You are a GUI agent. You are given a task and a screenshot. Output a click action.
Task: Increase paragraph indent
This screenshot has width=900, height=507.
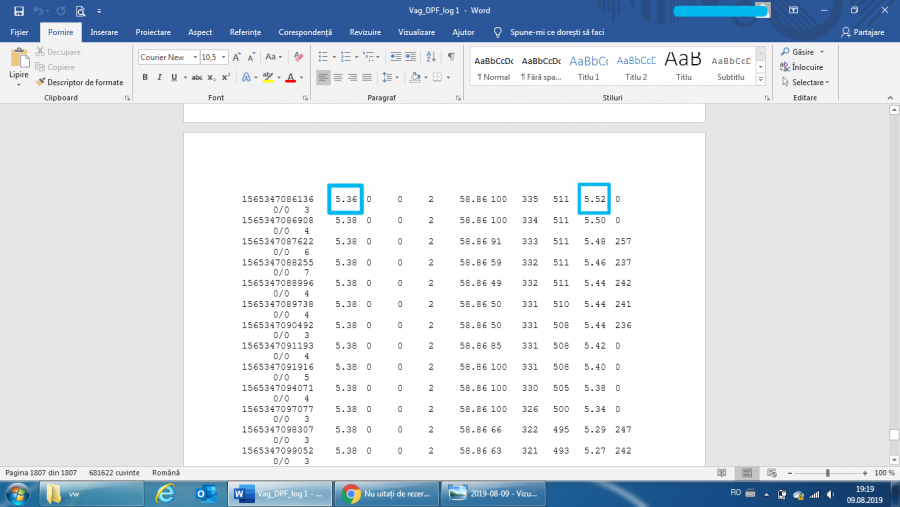click(408, 57)
